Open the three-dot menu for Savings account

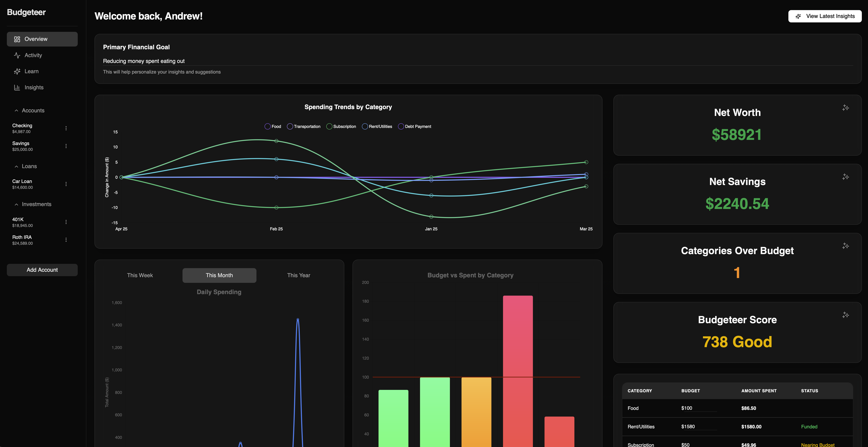tap(66, 146)
